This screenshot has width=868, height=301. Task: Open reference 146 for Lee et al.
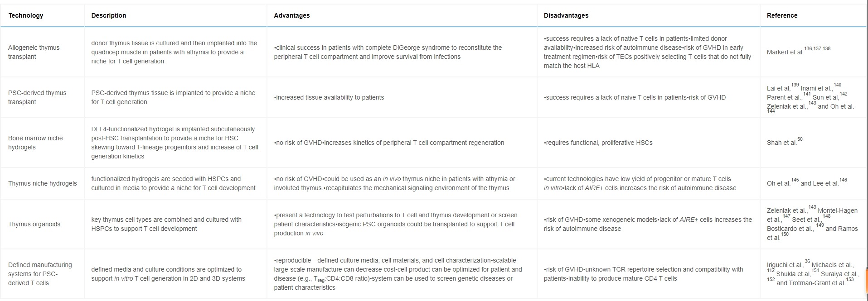click(x=843, y=180)
